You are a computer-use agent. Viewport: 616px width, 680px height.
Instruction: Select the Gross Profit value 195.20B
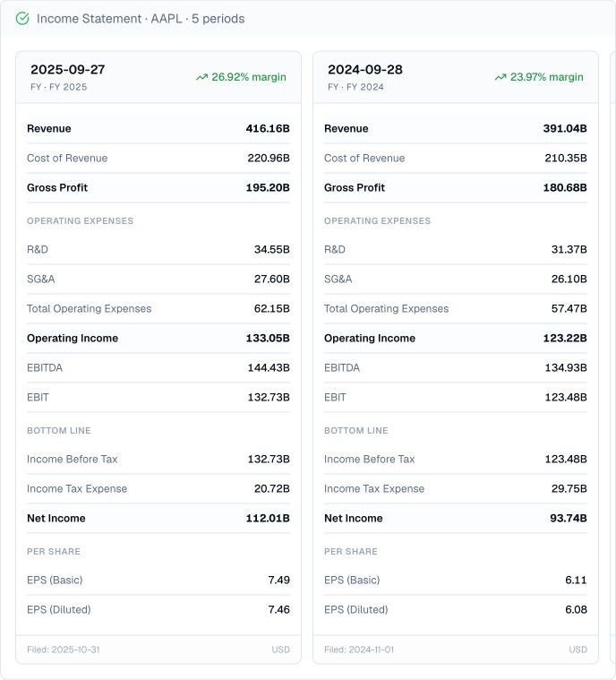268,187
